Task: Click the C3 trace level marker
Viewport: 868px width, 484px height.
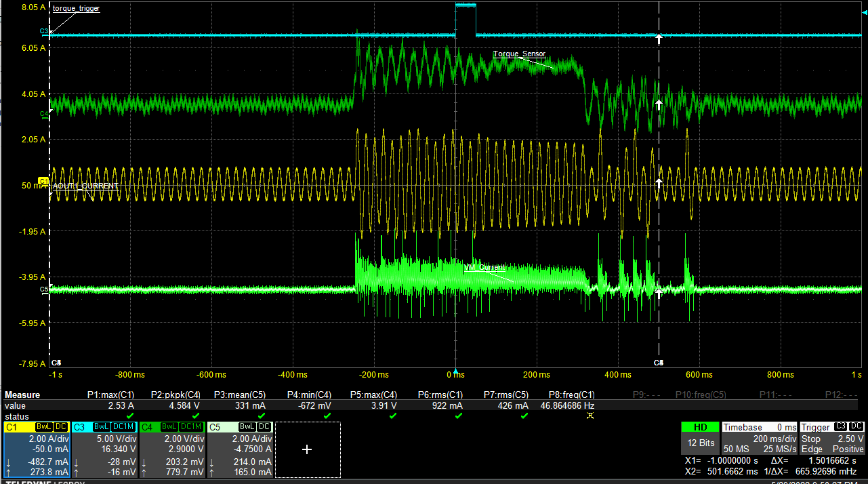Action: (43, 32)
